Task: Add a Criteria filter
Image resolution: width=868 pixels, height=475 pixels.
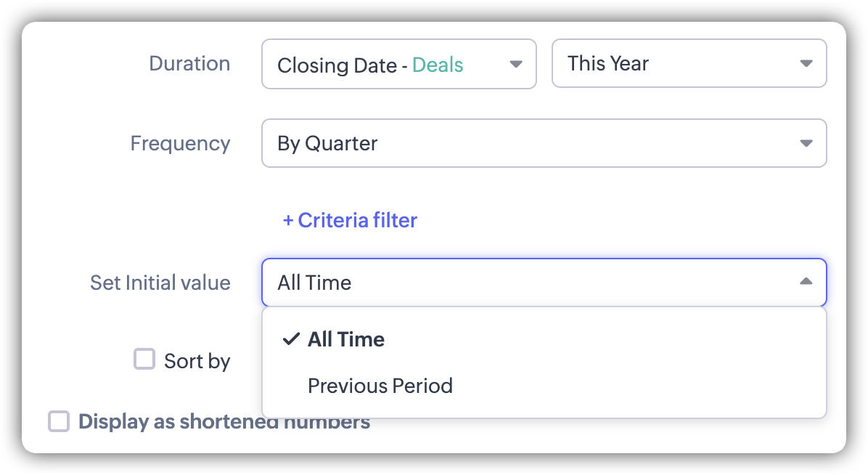Action: (x=351, y=220)
